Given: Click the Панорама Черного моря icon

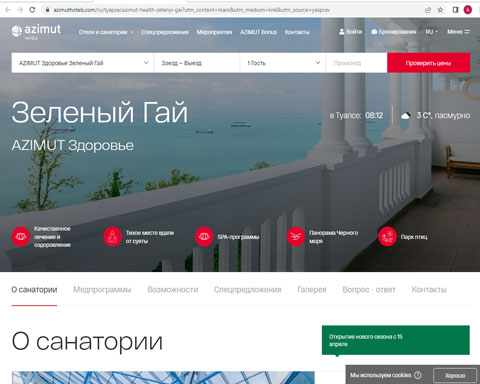Looking at the screenshot, I should [296, 237].
